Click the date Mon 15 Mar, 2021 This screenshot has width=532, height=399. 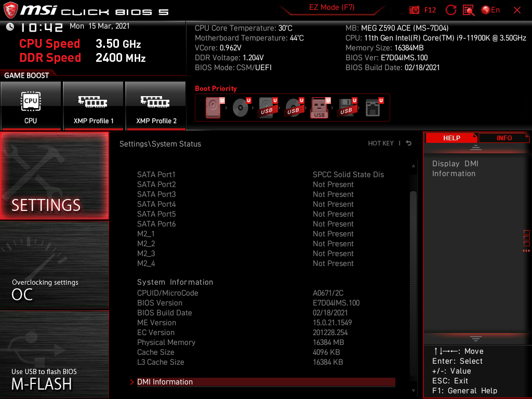click(x=99, y=26)
